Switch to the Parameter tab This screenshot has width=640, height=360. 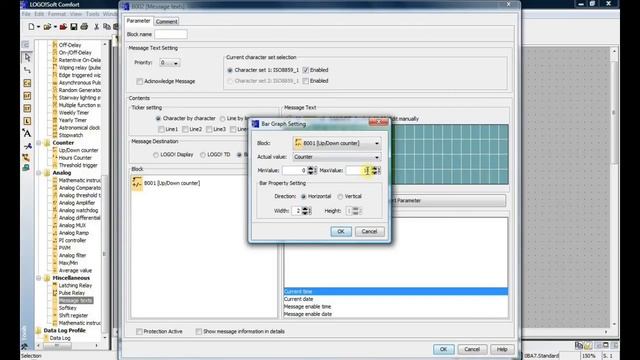138,21
